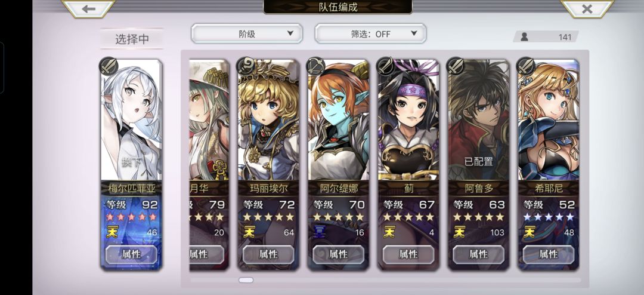Select the 月华 character portrait

pos(209,120)
